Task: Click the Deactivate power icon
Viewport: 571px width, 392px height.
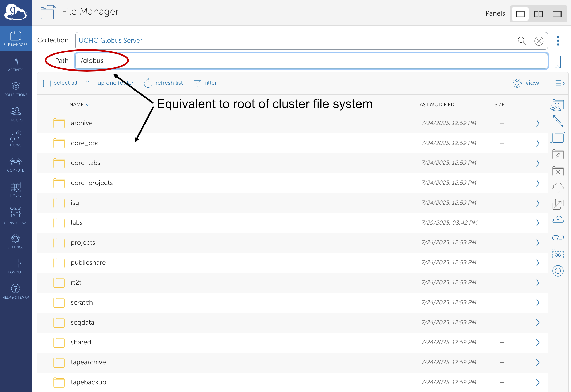Action: tap(558, 271)
